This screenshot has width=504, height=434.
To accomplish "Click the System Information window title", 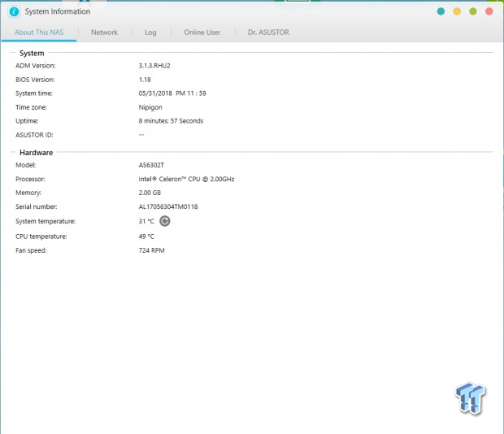I will tap(58, 11).
